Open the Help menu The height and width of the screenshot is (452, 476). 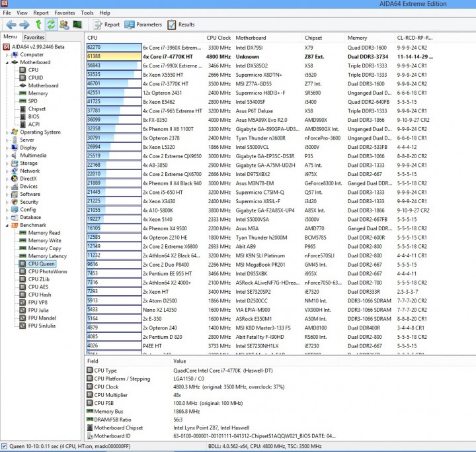(x=104, y=13)
